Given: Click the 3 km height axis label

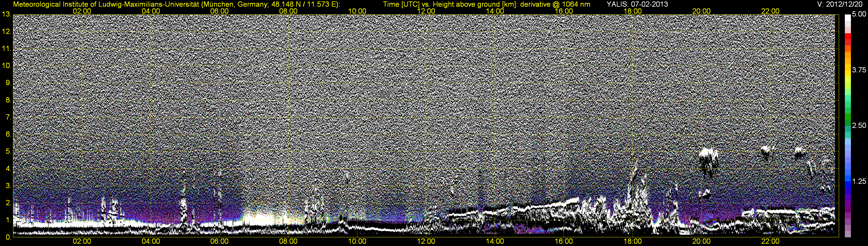Looking at the screenshot, I should coord(8,186).
